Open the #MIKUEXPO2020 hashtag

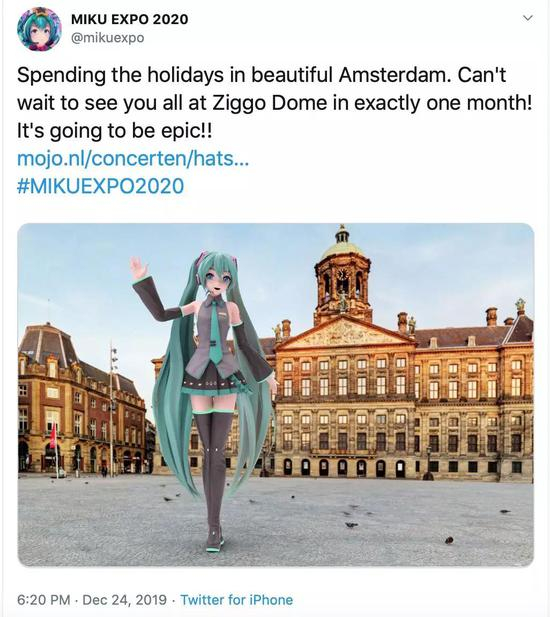coord(100,186)
